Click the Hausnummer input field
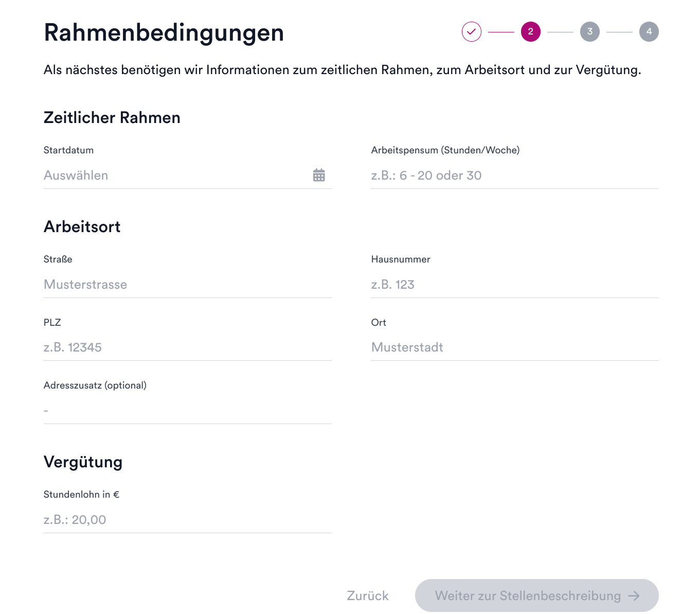This screenshot has width=700, height=614. [x=514, y=285]
